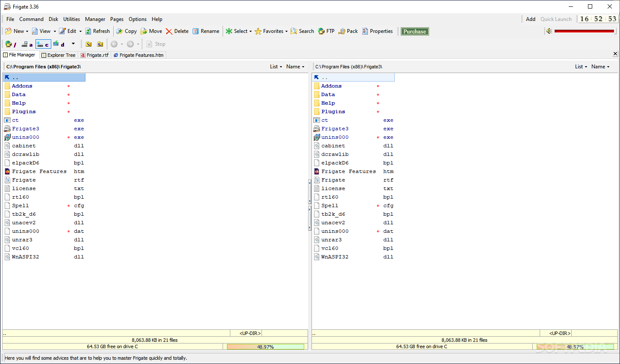Viewport: 620px width, 364px height.
Task: Click the Move toolbar button
Action: (x=151, y=31)
